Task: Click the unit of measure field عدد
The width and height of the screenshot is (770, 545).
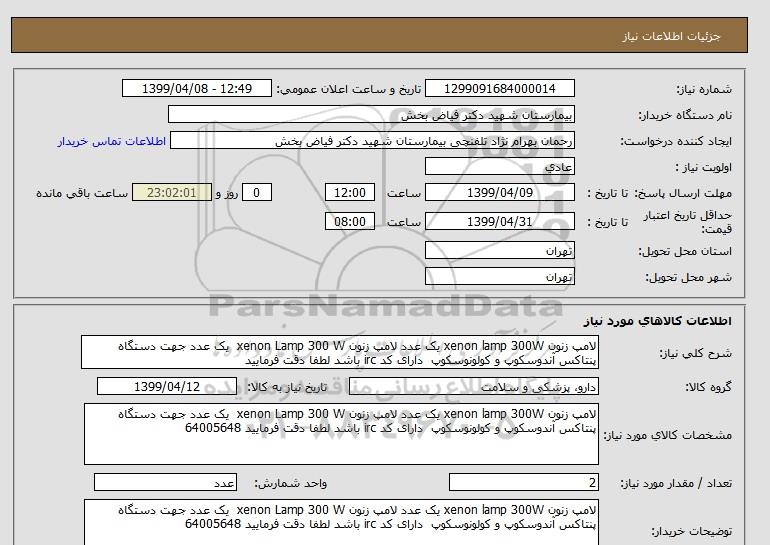Action: [165, 483]
